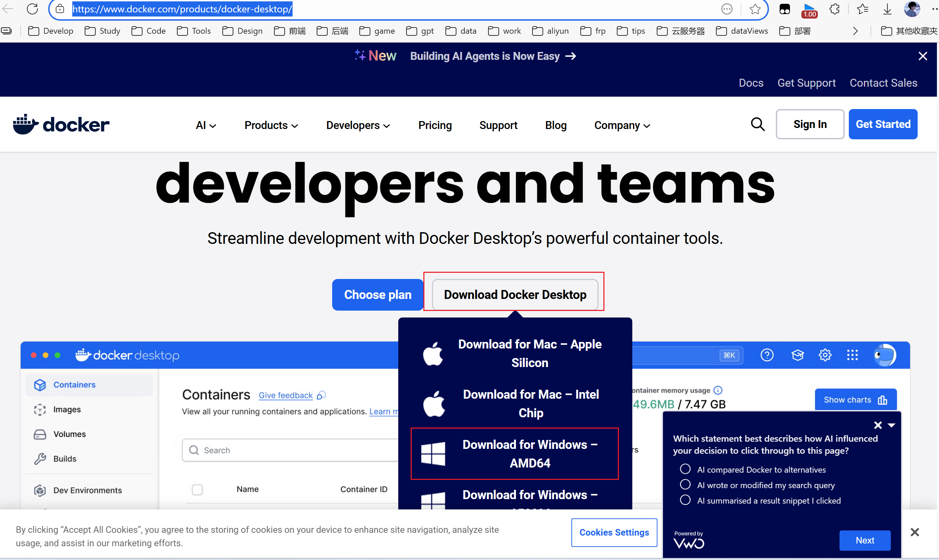Select AI compared Docker to alternatives

(685, 469)
